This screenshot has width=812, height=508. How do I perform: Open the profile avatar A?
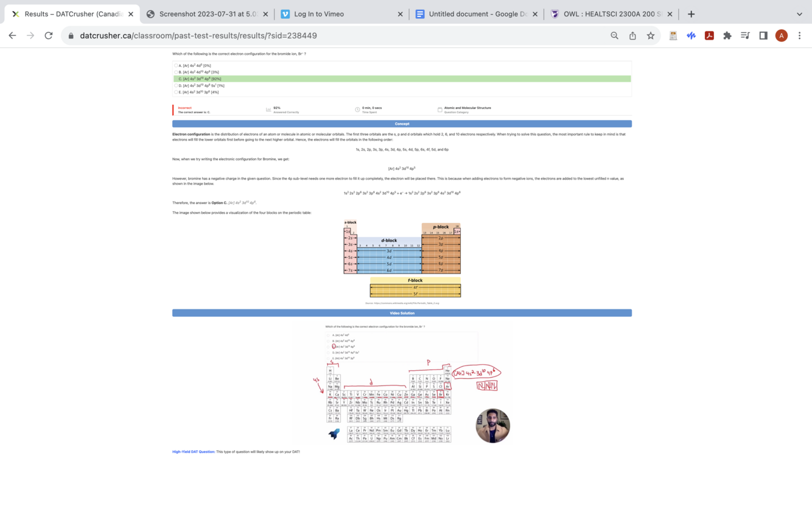(x=782, y=36)
